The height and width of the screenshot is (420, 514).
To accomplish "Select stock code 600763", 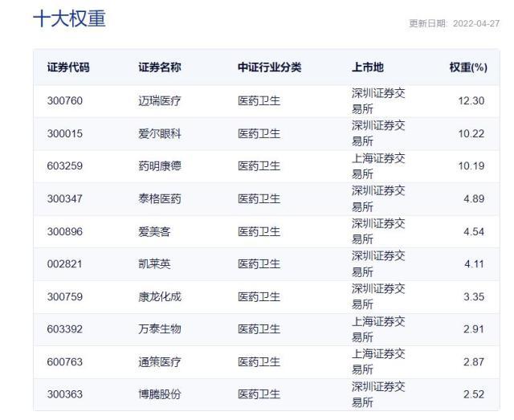I will coord(65,362).
